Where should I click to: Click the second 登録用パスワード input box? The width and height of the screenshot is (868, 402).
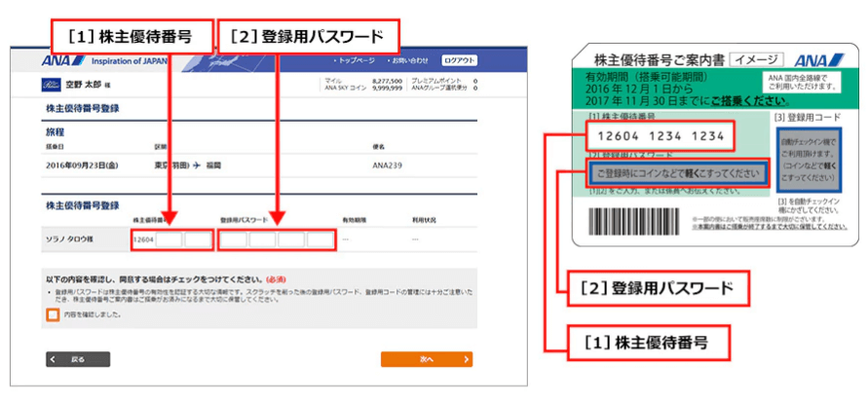pos(263,238)
